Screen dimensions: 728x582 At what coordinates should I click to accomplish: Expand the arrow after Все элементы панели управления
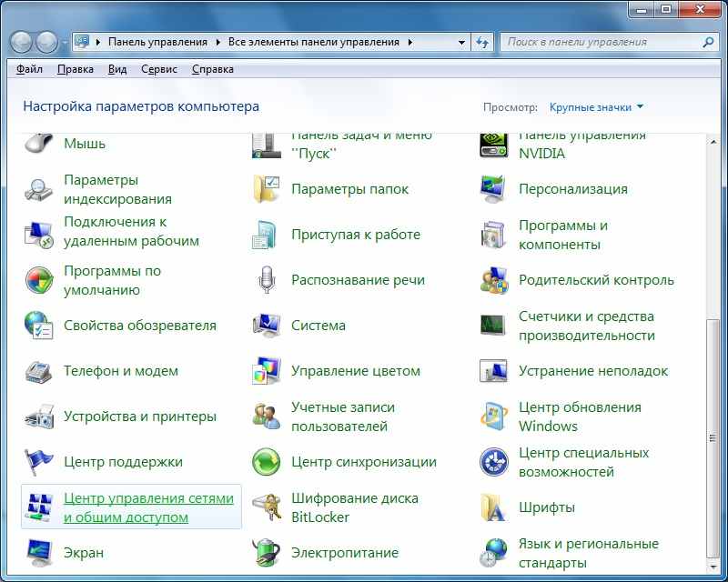[x=410, y=42]
